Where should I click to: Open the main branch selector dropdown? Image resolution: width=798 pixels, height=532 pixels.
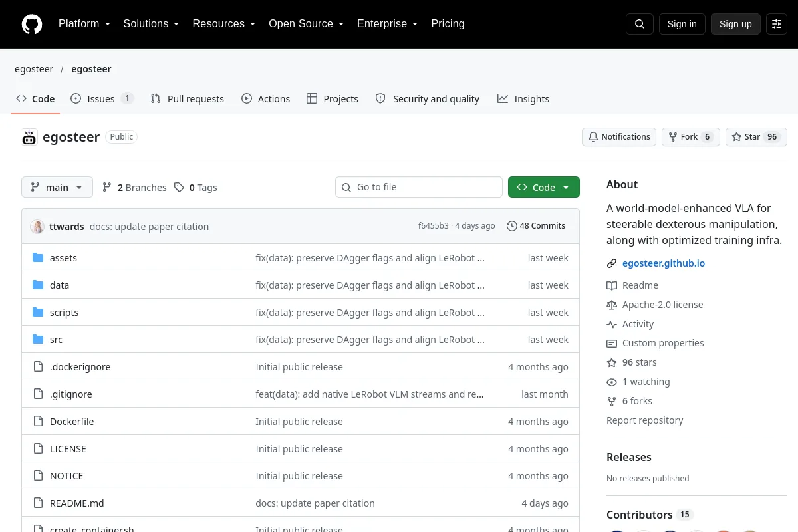pos(57,188)
